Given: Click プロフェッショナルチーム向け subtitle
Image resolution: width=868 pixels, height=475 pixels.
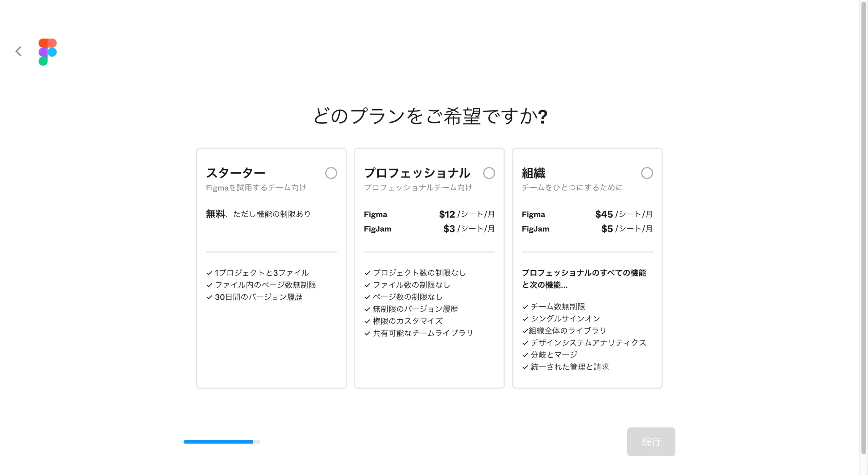Looking at the screenshot, I should pyautogui.click(x=418, y=187).
